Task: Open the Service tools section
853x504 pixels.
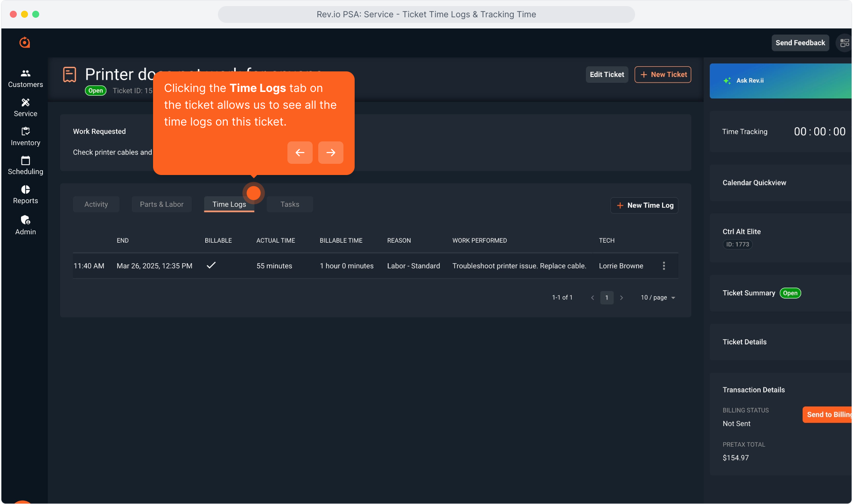Action: (25, 107)
